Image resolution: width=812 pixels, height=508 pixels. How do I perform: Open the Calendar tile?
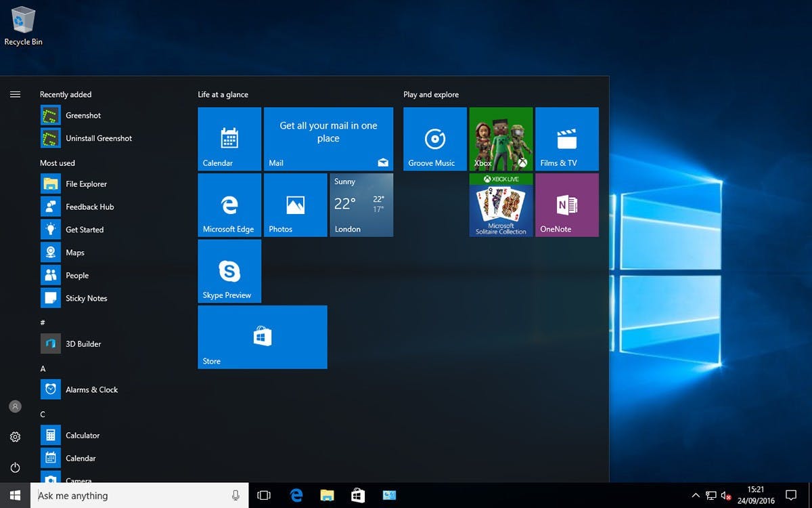pyautogui.click(x=229, y=138)
